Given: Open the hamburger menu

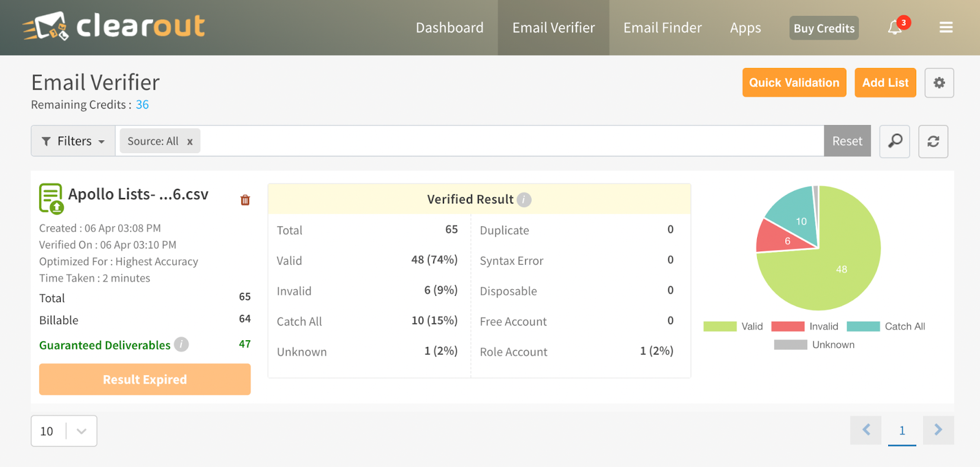Looking at the screenshot, I should tap(946, 28).
